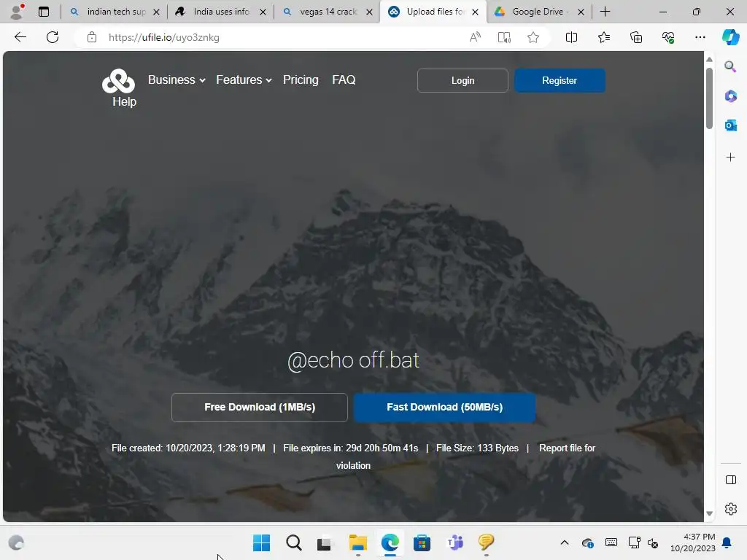
Task: Click the '@echo off.bat' file name
Action: [353, 360]
